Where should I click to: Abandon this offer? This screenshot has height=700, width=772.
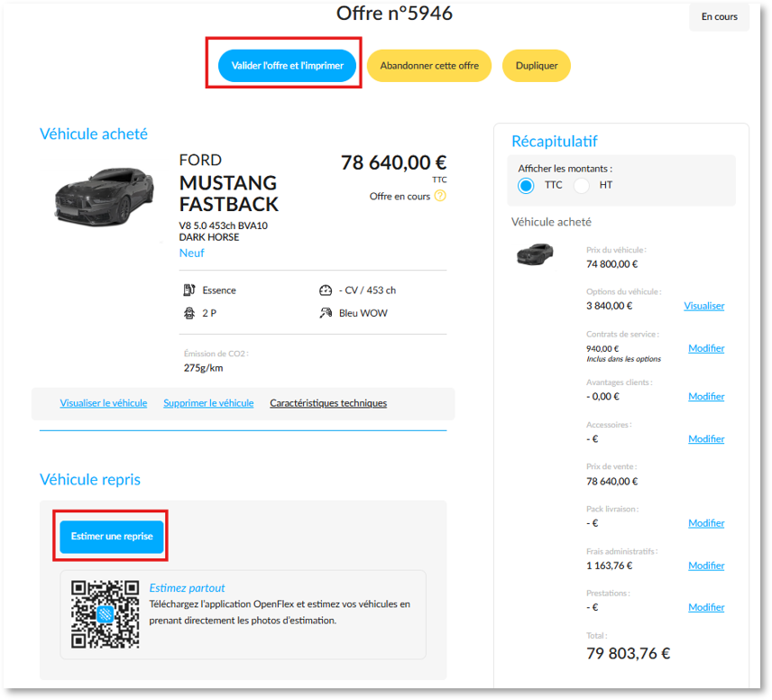click(428, 66)
